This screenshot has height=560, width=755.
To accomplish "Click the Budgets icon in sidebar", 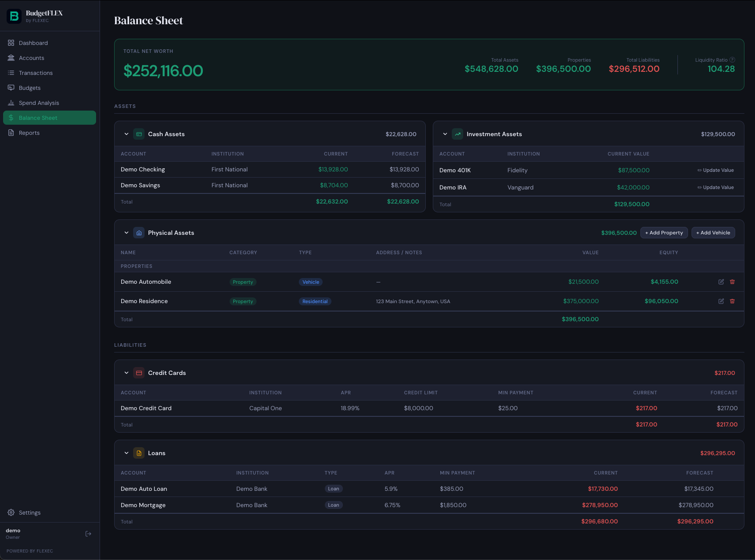I will 11,88.
